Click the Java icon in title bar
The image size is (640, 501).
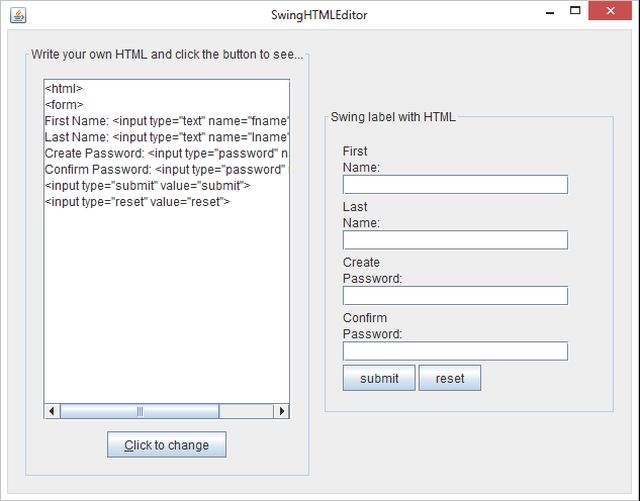(x=18, y=14)
